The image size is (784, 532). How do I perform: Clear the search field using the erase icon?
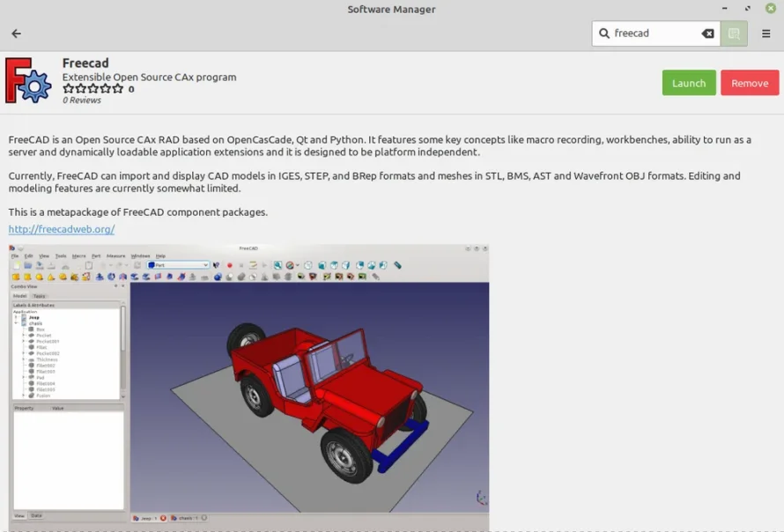[x=707, y=33]
